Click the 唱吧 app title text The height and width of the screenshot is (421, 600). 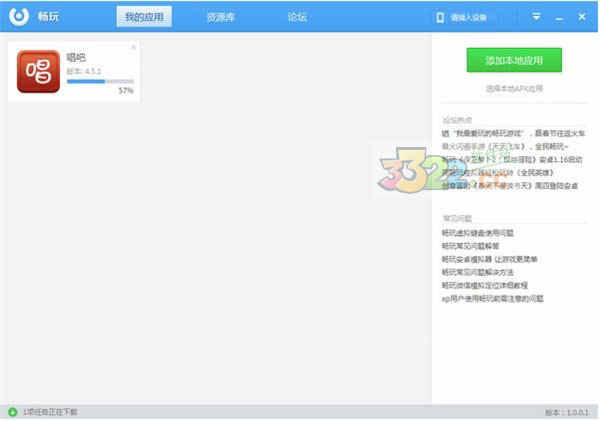[76, 57]
